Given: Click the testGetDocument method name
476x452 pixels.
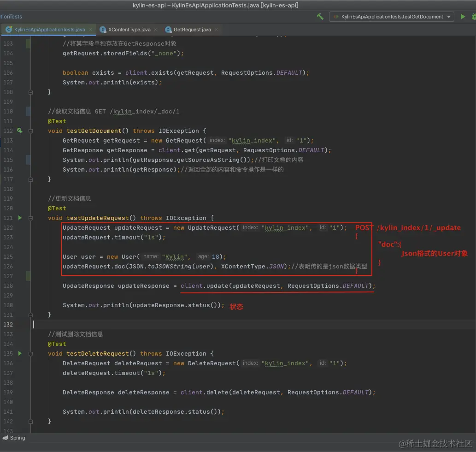Looking at the screenshot, I should pos(94,131).
